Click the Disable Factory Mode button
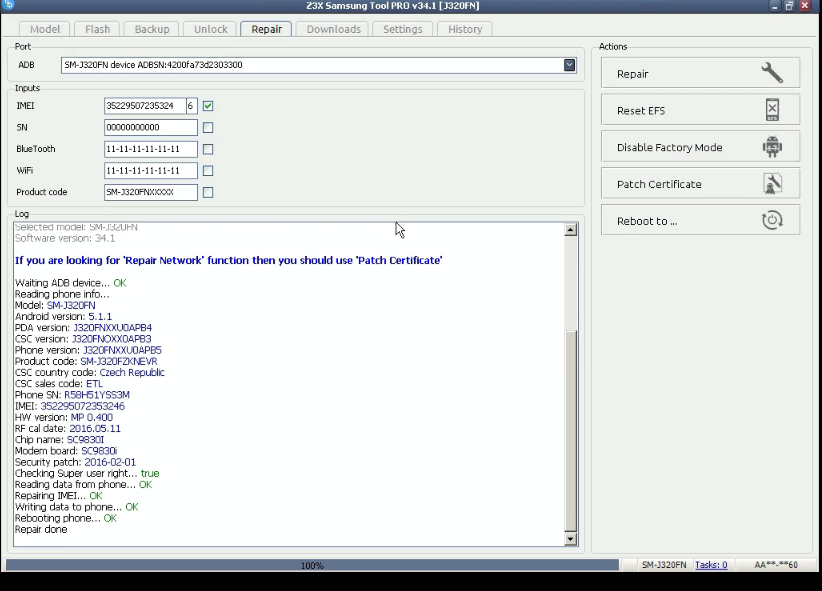 (x=700, y=147)
